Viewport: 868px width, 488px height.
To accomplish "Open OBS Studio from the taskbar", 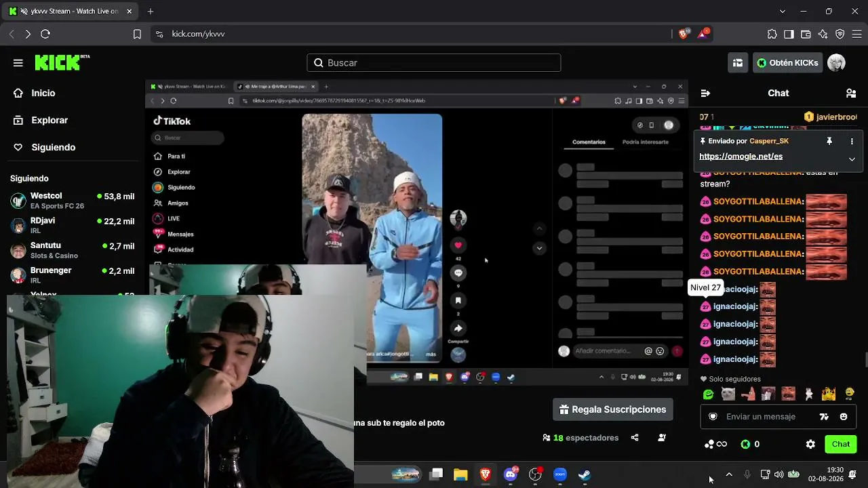I will pos(535,474).
